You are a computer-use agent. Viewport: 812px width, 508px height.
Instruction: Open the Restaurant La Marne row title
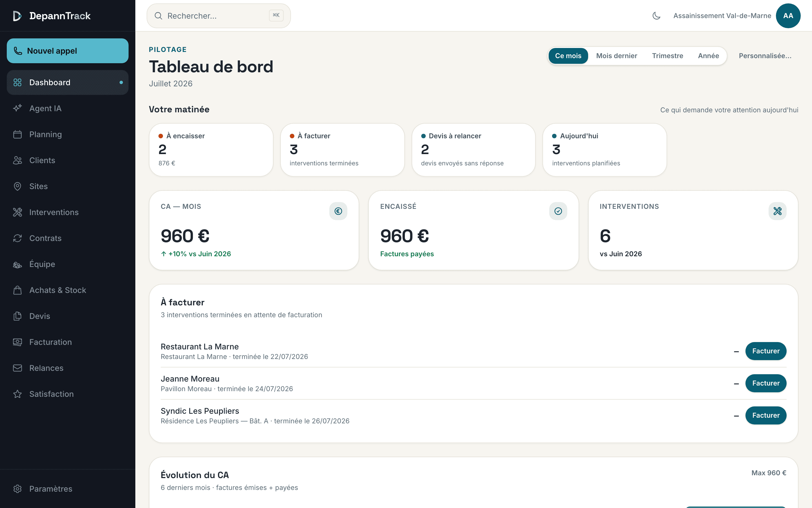tap(200, 346)
